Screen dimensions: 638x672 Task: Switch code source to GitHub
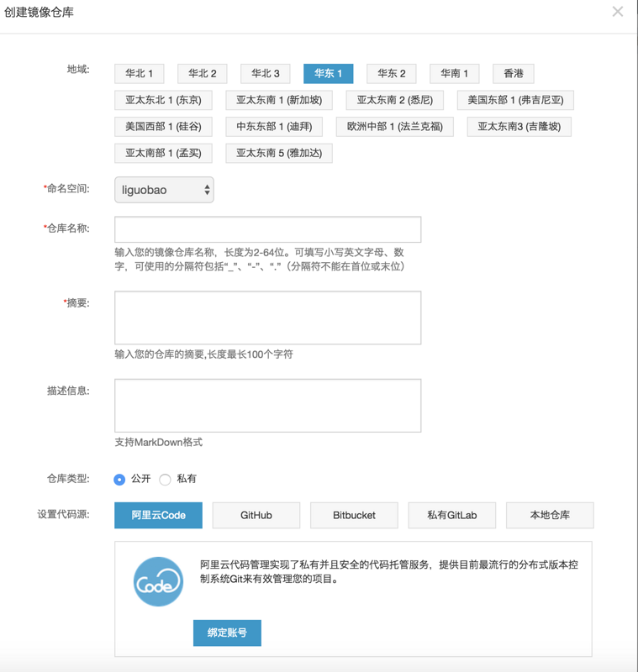pos(256,516)
